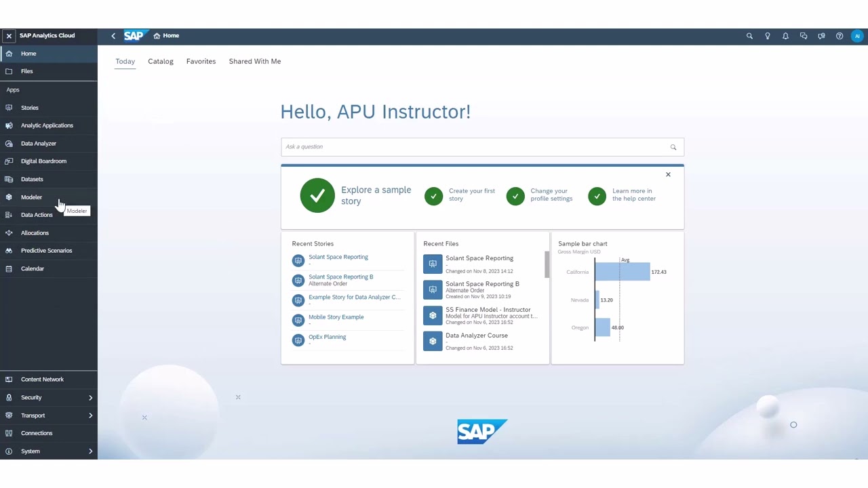Viewport: 868px width, 488px height.
Task: Switch to the Today tab
Action: 125,62
